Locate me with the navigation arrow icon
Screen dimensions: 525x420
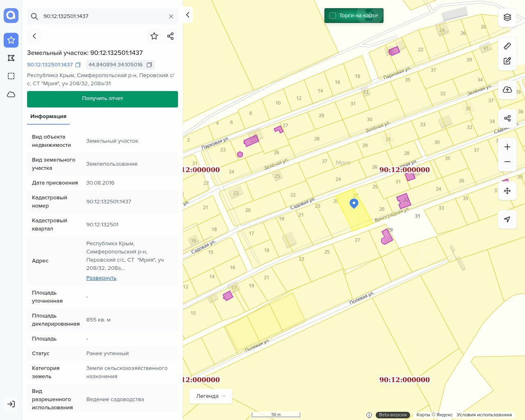click(x=507, y=219)
